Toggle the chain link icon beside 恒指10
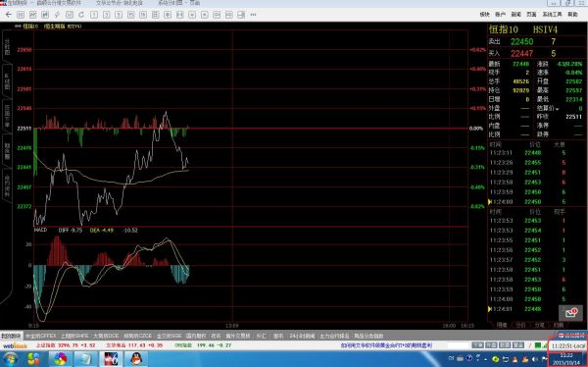The image size is (588, 367). pyautogui.click(x=18, y=26)
